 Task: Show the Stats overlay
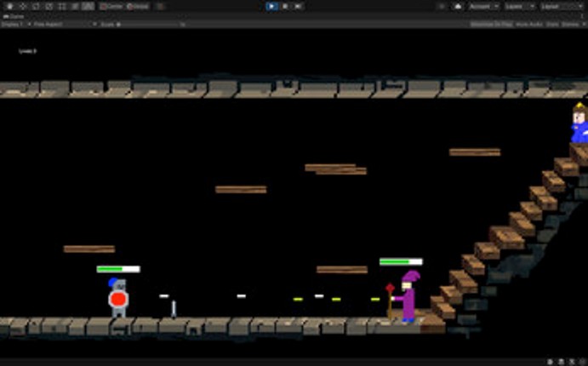[x=552, y=25]
